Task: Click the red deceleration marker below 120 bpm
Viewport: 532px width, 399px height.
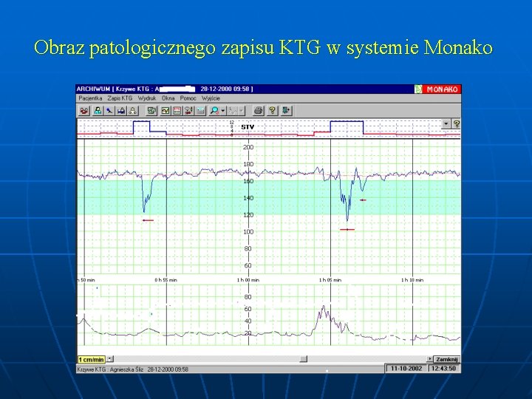Action: click(148, 220)
